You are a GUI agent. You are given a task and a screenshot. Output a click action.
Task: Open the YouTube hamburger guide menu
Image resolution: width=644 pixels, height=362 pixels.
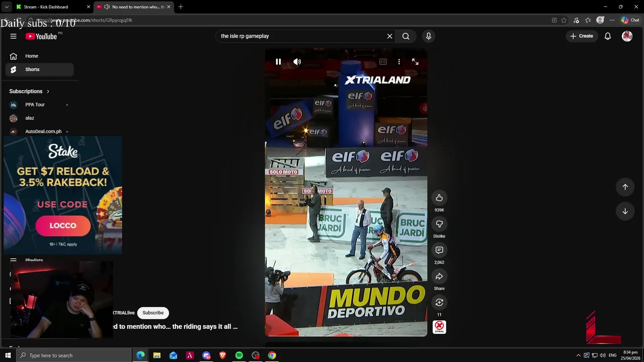[14, 36]
